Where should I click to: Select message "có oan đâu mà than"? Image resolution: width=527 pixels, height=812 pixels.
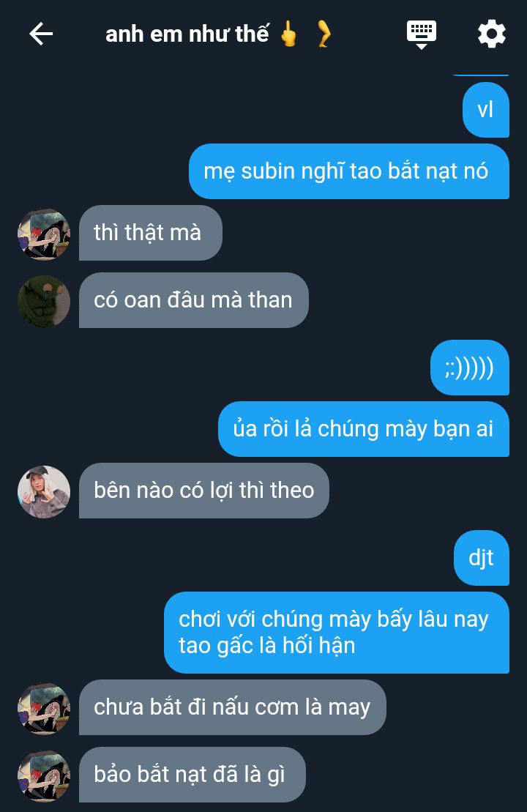coord(194,300)
